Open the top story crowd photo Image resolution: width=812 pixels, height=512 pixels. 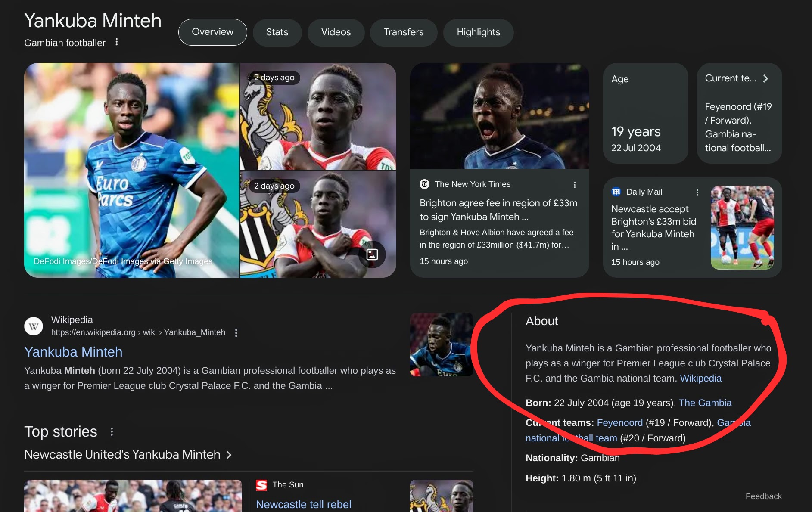[x=133, y=496]
